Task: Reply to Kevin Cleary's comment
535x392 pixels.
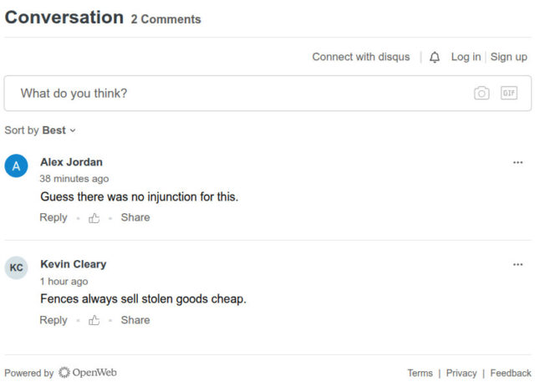Action: [53, 320]
